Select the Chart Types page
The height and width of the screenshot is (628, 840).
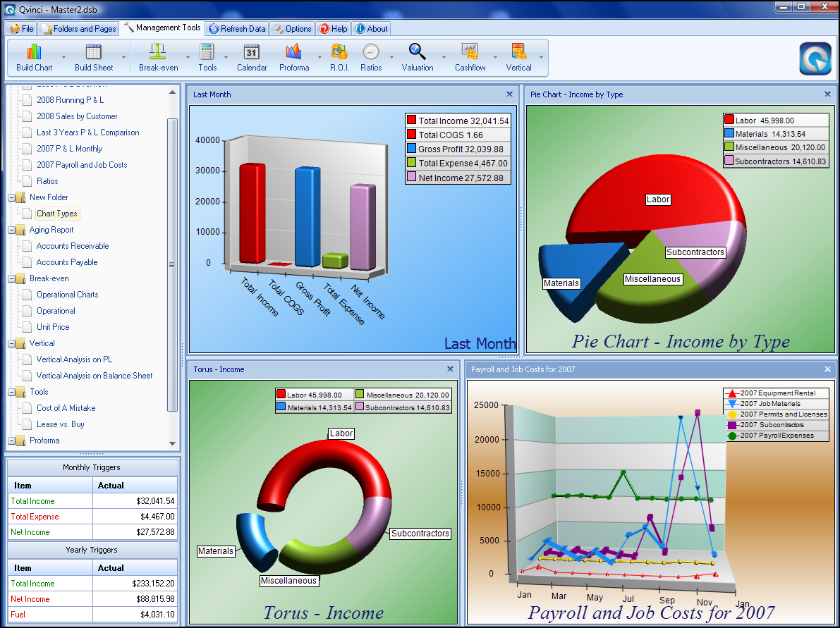tap(57, 213)
